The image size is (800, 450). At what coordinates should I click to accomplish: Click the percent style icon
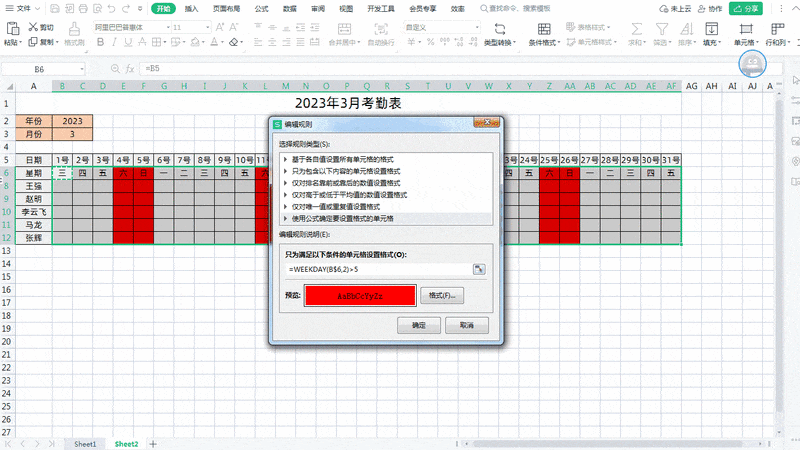pos(431,42)
